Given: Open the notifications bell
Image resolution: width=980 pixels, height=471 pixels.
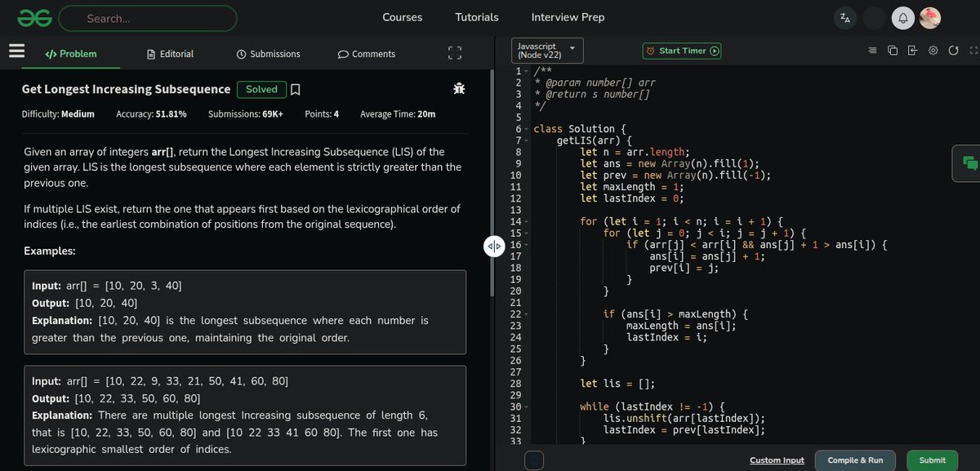Looking at the screenshot, I should point(903,18).
